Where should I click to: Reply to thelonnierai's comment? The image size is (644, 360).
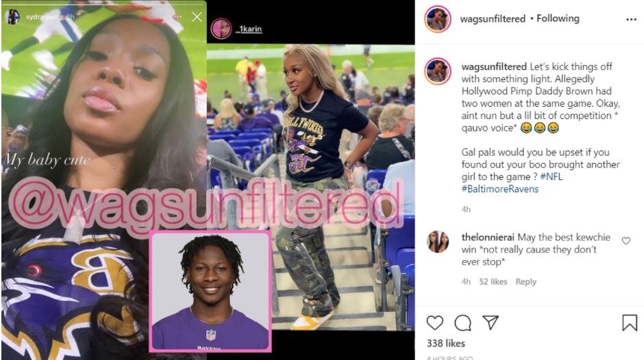tap(525, 282)
